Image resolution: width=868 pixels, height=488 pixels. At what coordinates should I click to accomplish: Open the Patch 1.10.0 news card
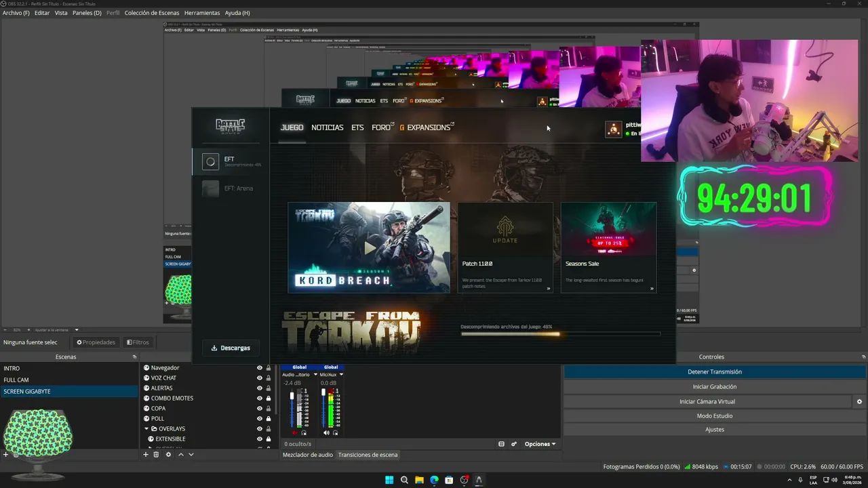point(505,247)
